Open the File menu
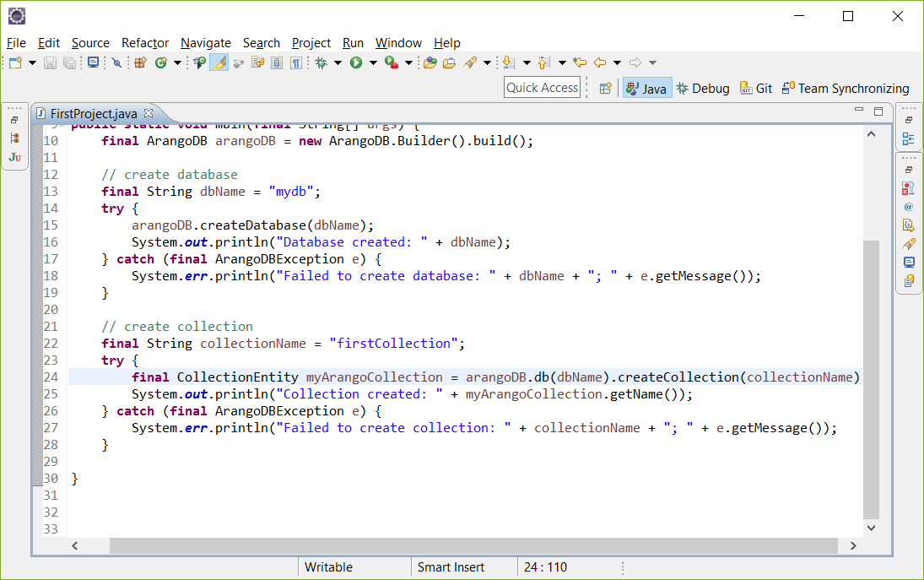This screenshot has height=580, width=924. pyautogui.click(x=16, y=43)
